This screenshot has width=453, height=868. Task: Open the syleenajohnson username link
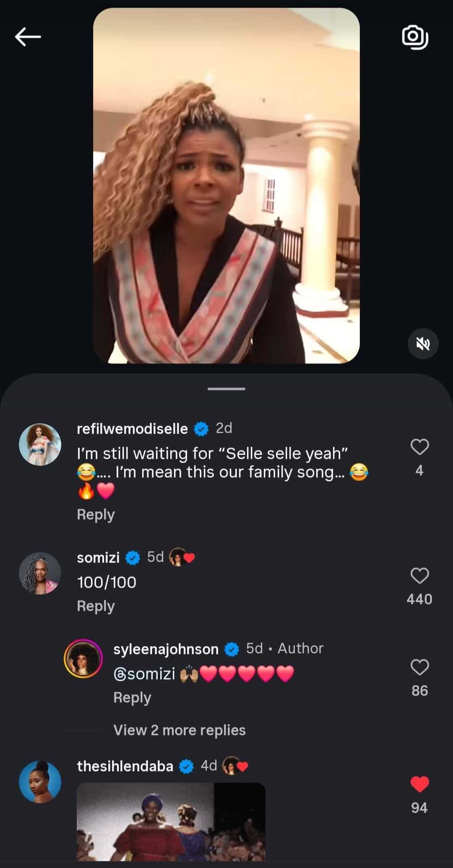pyautogui.click(x=166, y=649)
